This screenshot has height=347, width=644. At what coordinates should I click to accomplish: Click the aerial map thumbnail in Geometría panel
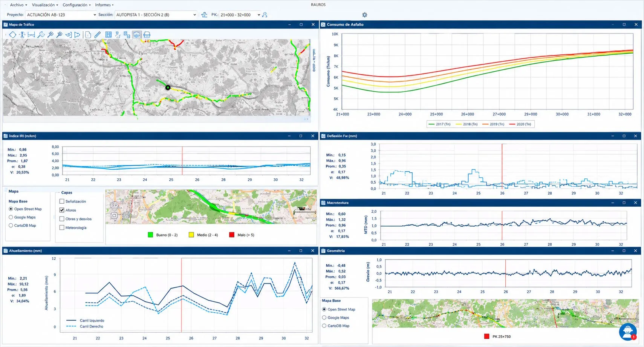pyautogui.click(x=505, y=313)
